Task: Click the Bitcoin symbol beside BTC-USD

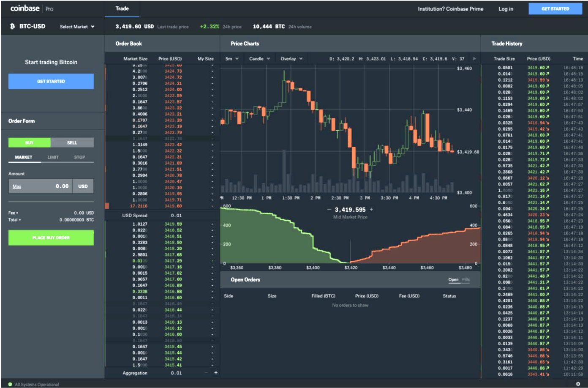Action: [12, 26]
